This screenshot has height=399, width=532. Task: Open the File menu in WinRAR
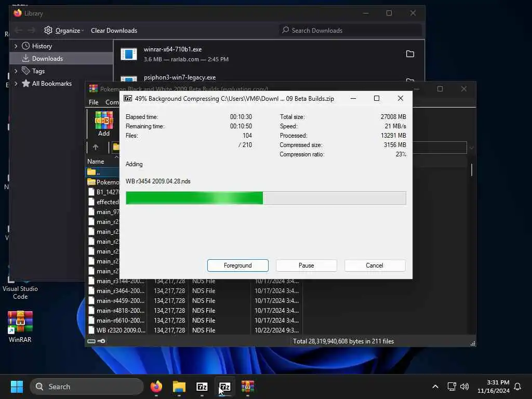pyautogui.click(x=94, y=102)
